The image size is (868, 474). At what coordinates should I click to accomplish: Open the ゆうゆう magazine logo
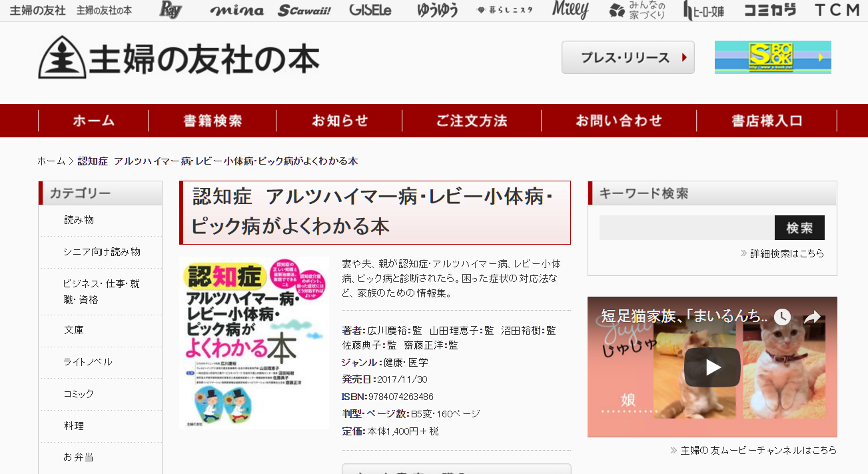(437, 10)
